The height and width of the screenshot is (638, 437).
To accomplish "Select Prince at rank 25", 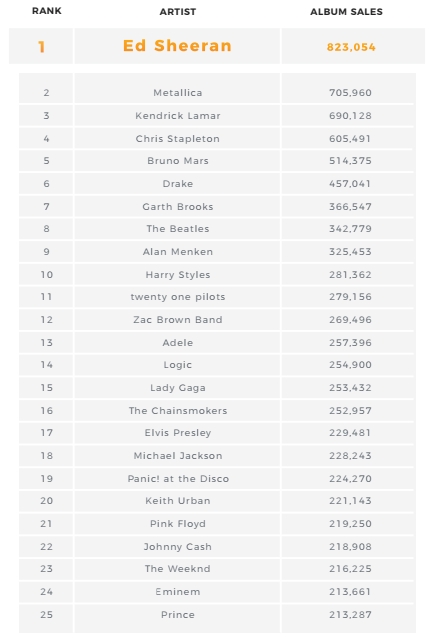I will coord(177,614).
